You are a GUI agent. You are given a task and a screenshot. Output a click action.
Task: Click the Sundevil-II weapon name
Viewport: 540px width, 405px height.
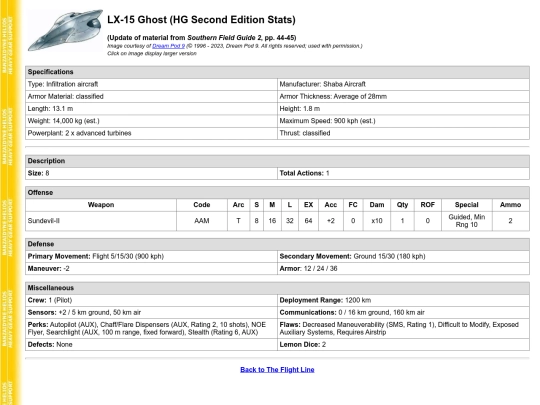click(44, 221)
